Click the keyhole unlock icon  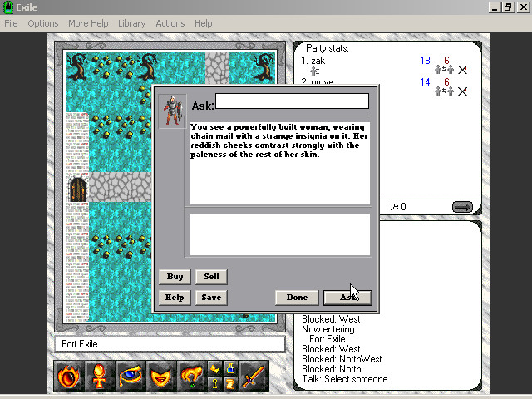[215, 384]
